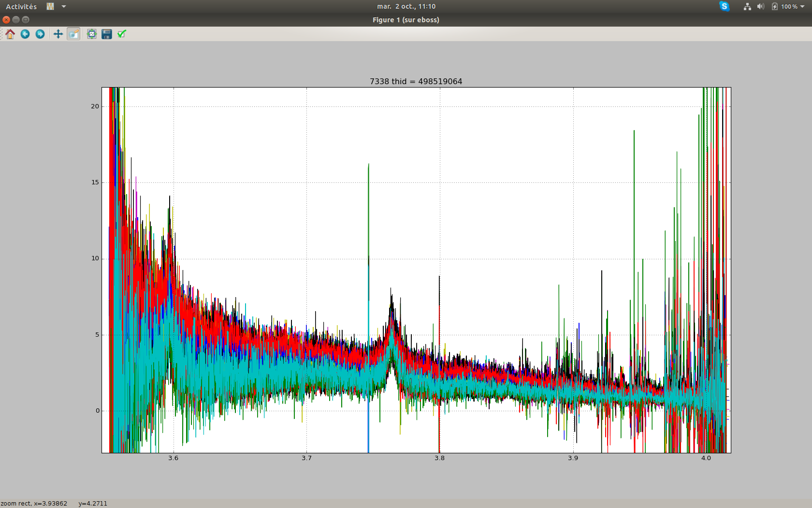The image size is (812, 508).
Task: Open the subplot configuration tool
Action: coord(91,34)
